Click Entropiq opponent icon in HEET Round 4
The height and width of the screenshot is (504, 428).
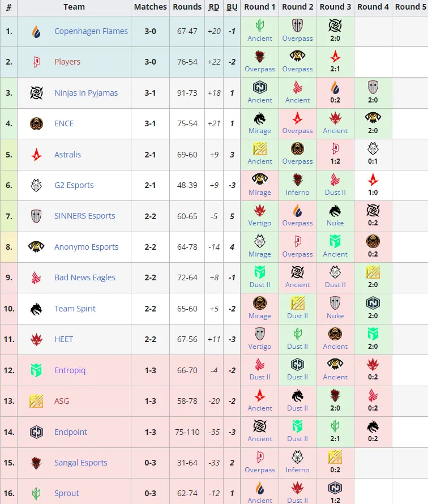click(373, 334)
